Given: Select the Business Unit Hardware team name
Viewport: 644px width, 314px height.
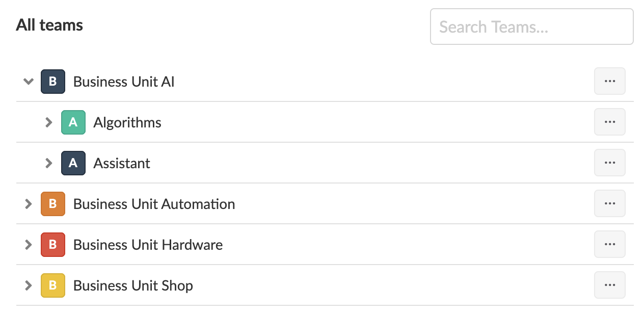Looking at the screenshot, I should (x=148, y=245).
